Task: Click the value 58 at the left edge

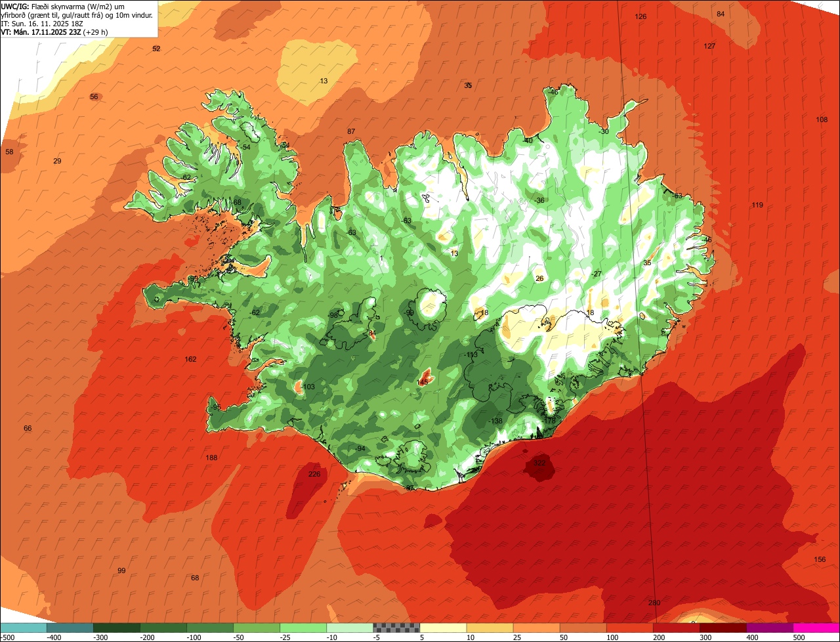Action: coord(9,152)
